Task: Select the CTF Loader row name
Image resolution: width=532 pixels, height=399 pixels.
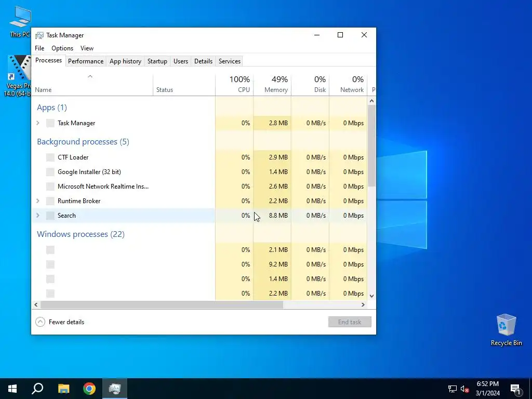Action: (73, 157)
